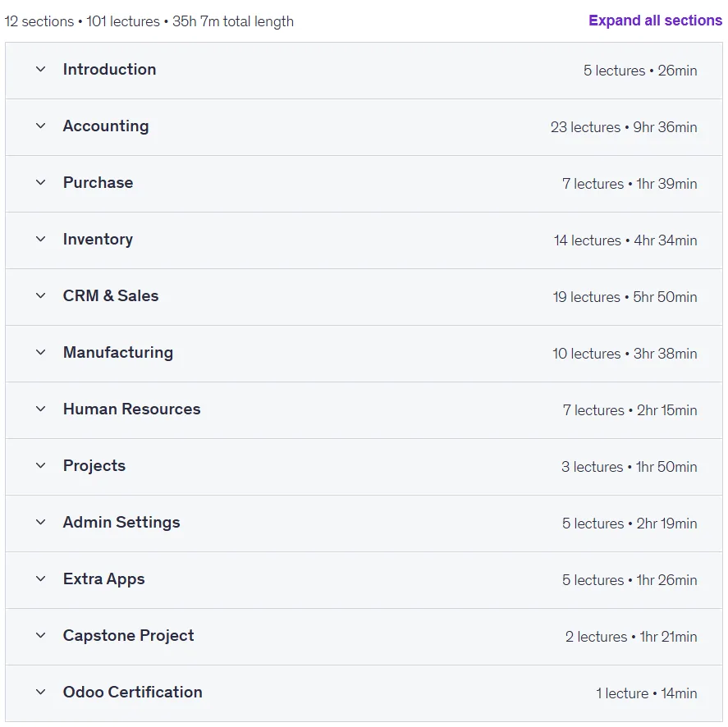Select the Accounting section title
This screenshot has height=727, width=728.
(x=106, y=126)
